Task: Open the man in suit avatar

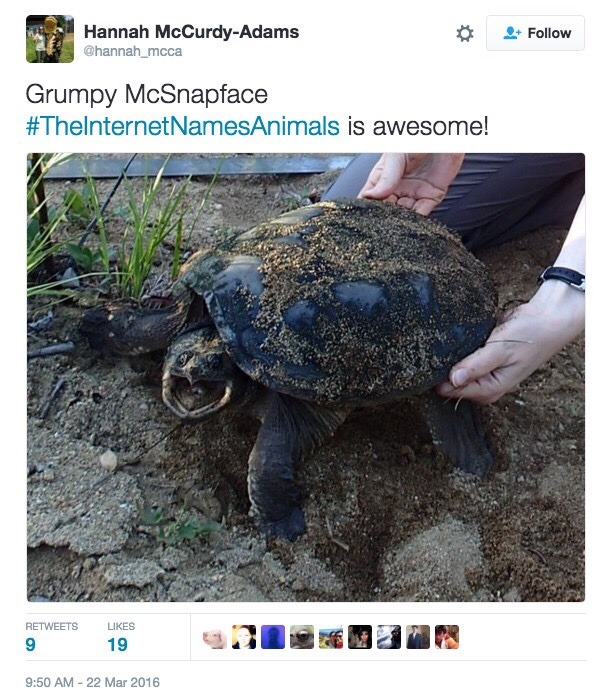Action: click(x=418, y=637)
